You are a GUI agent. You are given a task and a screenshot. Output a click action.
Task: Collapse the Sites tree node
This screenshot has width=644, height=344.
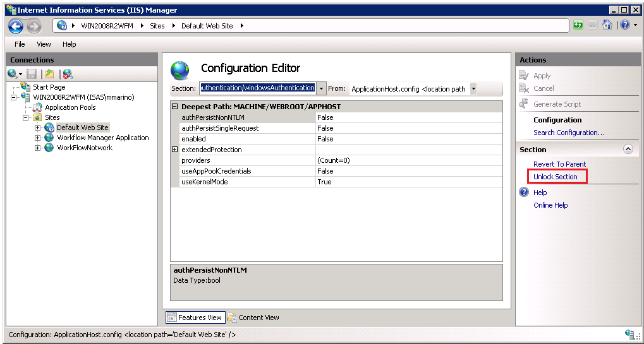26,117
